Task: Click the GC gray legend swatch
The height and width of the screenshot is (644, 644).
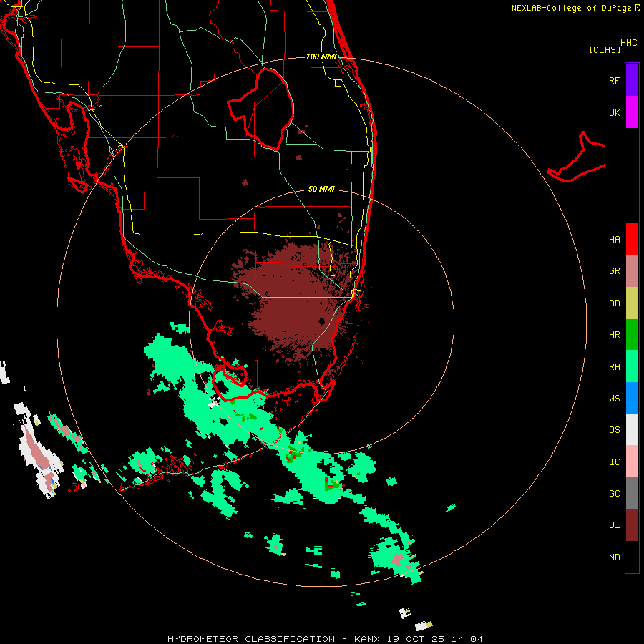Action: click(x=632, y=493)
